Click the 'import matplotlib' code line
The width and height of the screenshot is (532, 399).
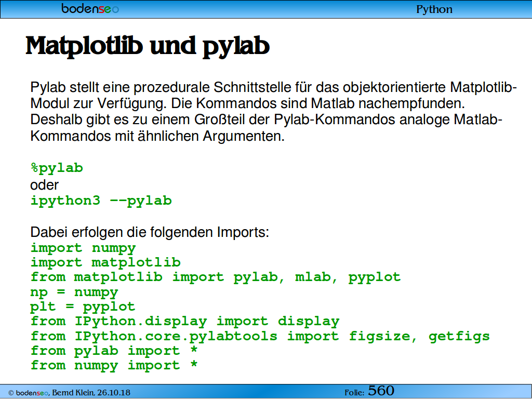[105, 262]
